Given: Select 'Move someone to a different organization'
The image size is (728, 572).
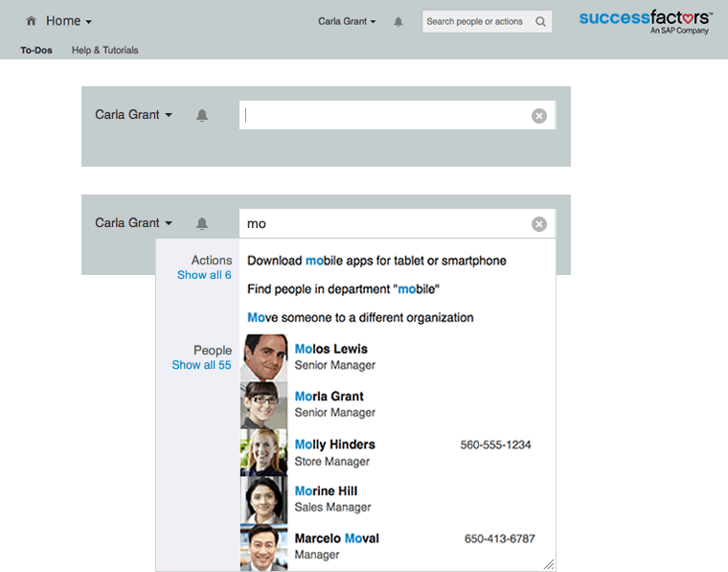Looking at the screenshot, I should (x=360, y=317).
